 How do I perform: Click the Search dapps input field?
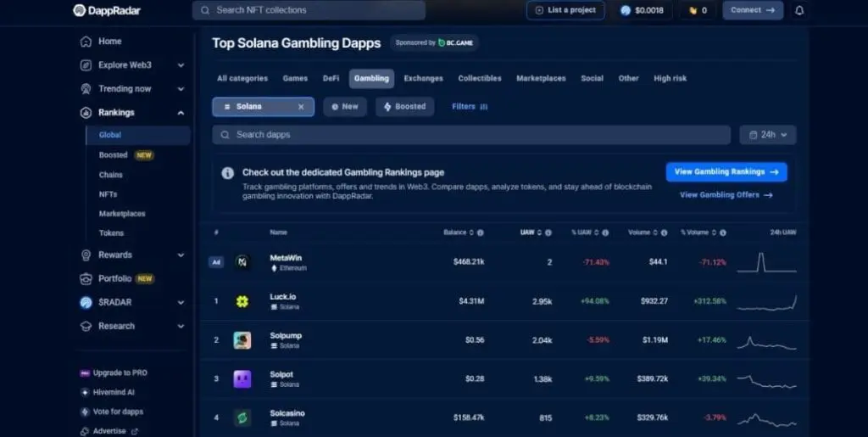click(471, 135)
